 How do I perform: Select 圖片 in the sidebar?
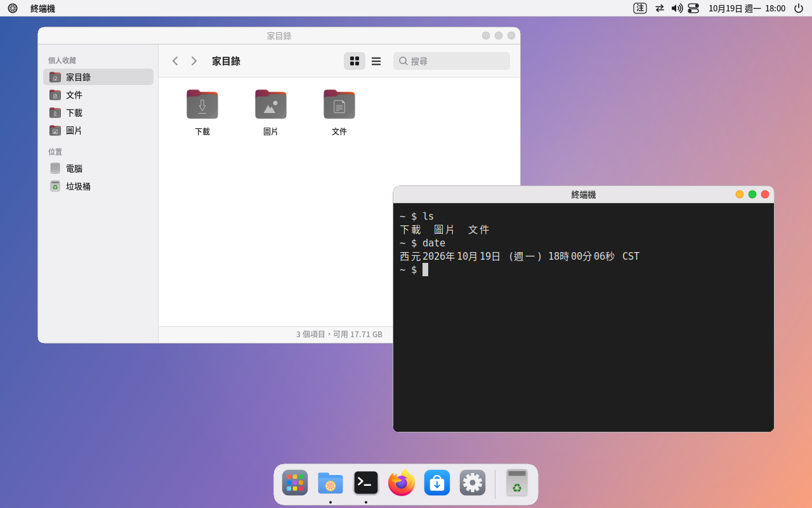98,130
